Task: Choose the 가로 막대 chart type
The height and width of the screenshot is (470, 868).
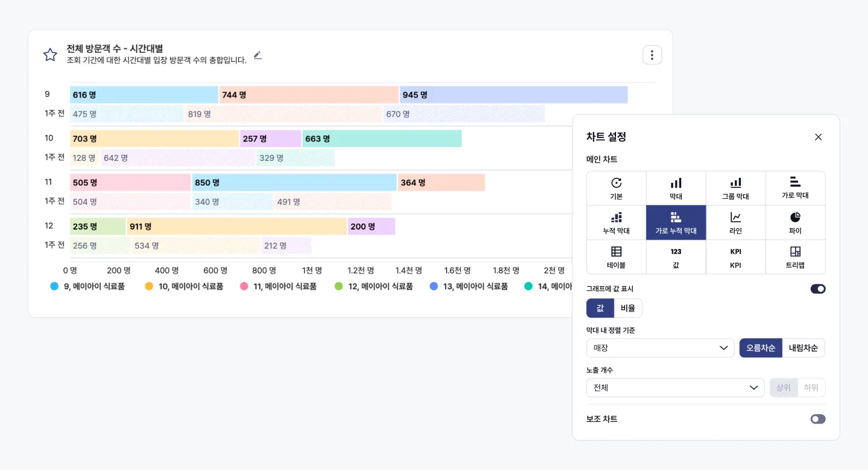Action: coord(795,188)
